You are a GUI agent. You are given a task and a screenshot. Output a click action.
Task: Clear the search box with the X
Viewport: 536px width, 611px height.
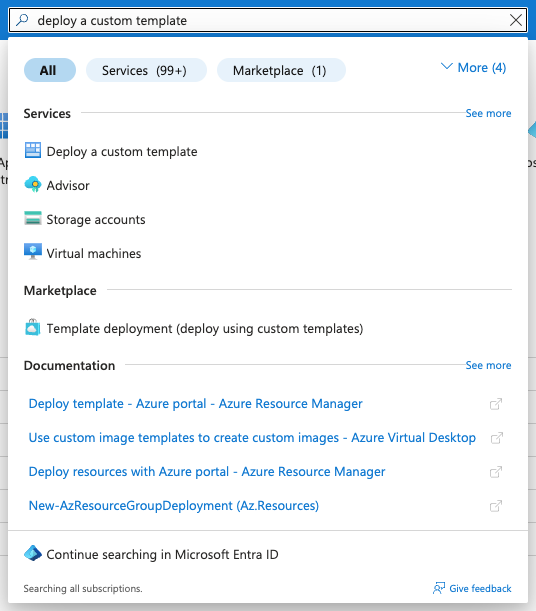(516, 20)
